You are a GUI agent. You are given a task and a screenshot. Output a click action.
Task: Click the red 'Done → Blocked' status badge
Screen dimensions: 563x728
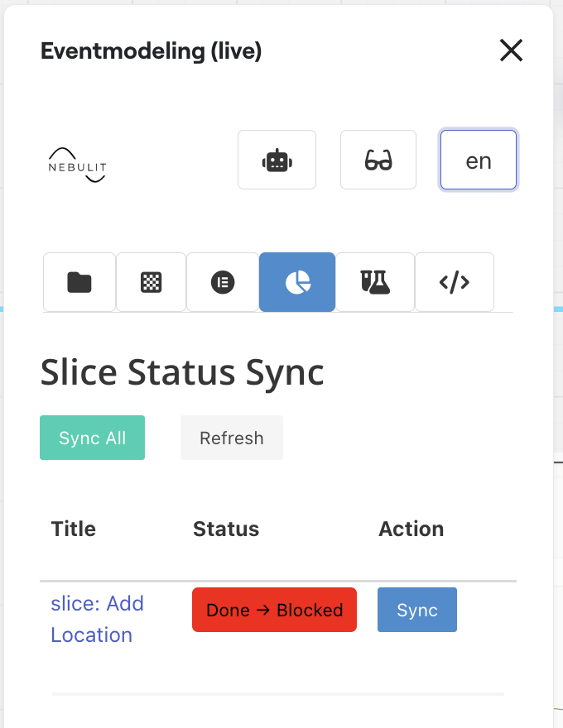click(274, 610)
